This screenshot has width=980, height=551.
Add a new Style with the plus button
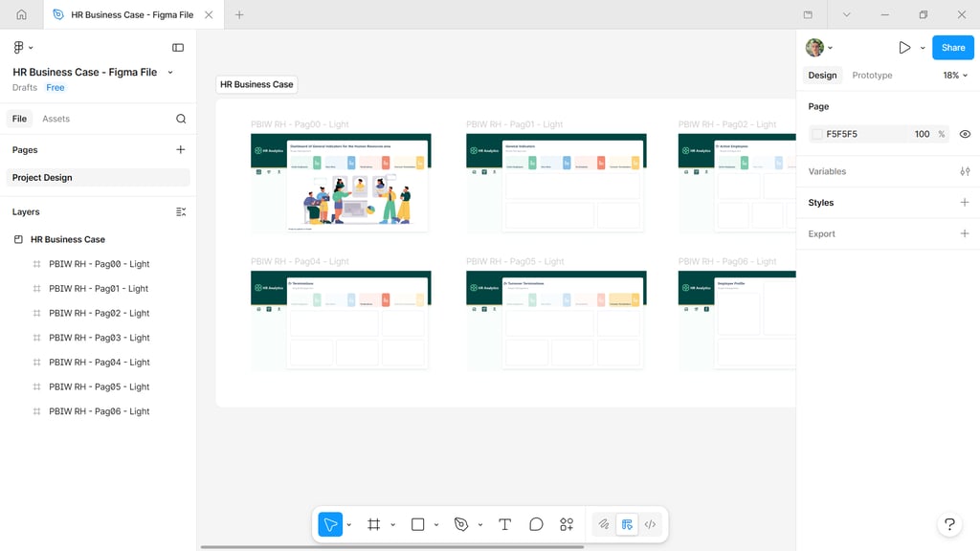965,202
